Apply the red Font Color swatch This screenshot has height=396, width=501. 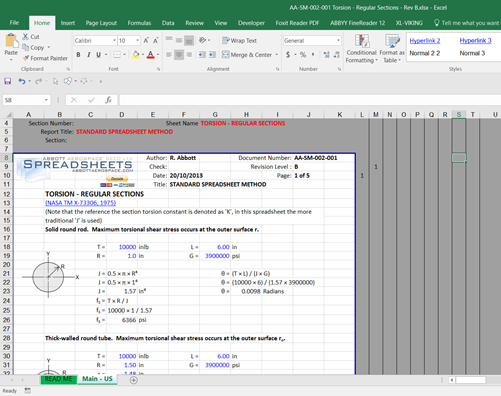point(151,55)
